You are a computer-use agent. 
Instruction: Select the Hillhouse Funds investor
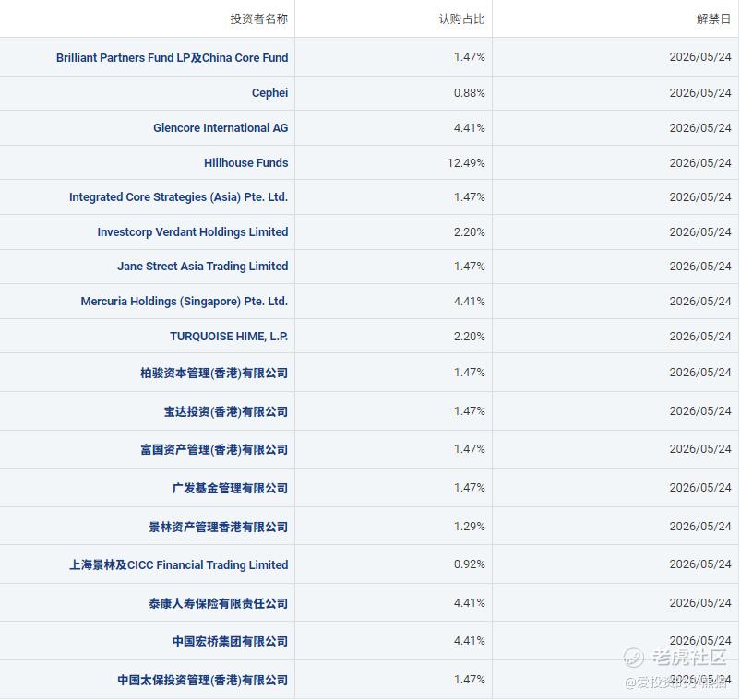246,162
